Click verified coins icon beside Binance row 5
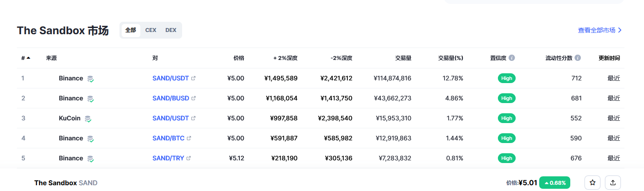This screenshot has height=191, width=644. (x=91, y=159)
